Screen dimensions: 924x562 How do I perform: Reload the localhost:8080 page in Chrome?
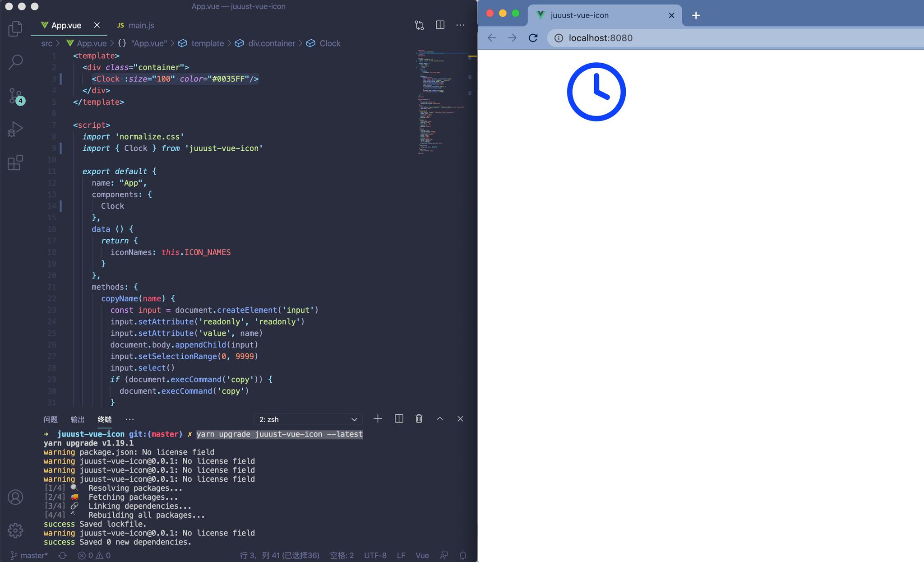533,38
